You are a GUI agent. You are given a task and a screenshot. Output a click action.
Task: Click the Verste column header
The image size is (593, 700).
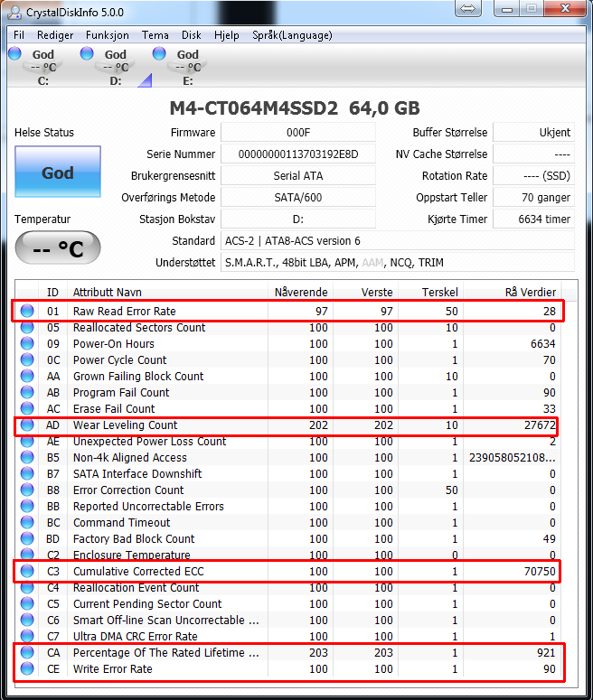[365, 292]
